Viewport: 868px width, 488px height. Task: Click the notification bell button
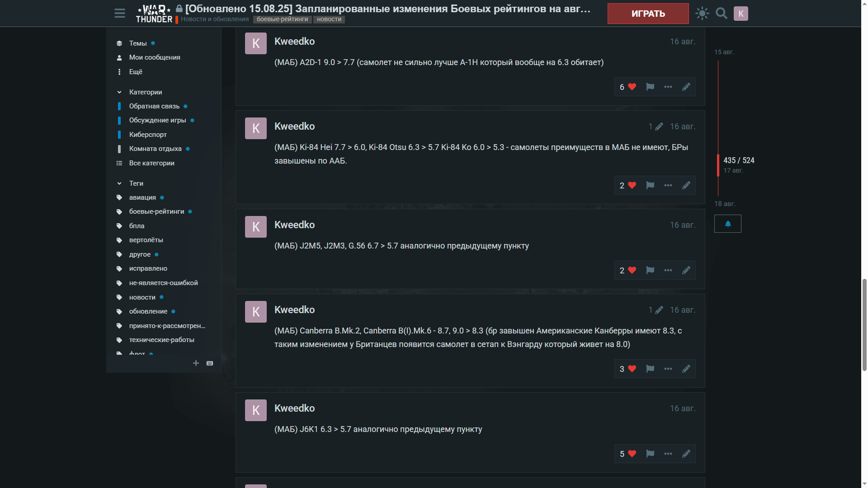(728, 224)
